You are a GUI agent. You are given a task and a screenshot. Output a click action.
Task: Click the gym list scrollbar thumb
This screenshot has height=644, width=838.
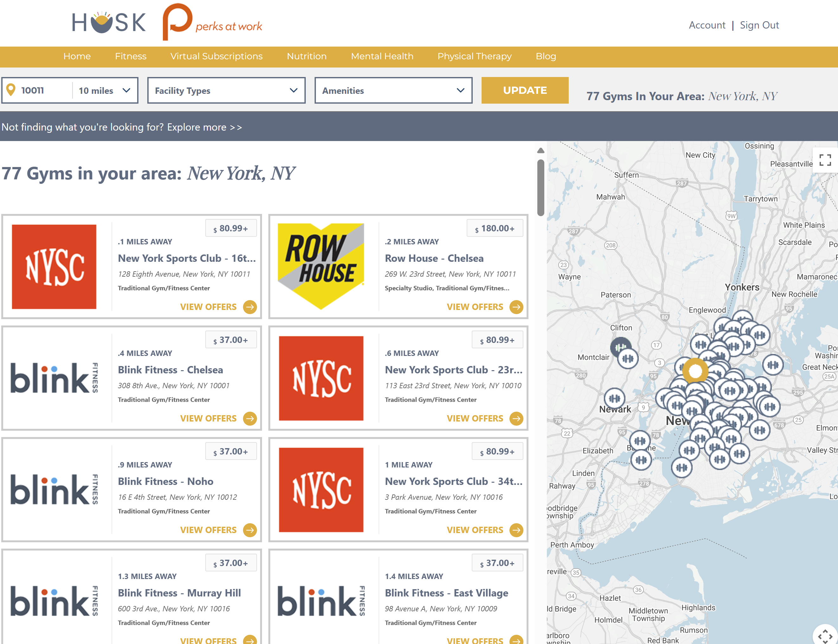[541, 187]
